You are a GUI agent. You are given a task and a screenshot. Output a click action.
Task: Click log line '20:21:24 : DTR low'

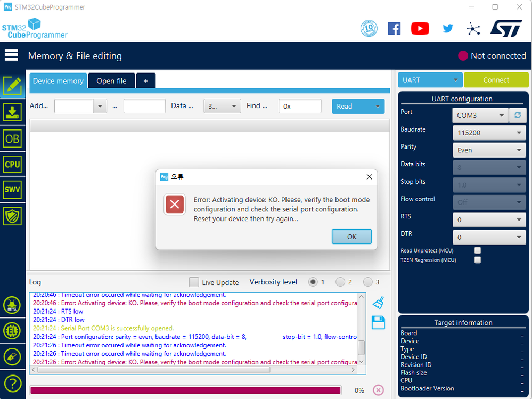pos(59,320)
